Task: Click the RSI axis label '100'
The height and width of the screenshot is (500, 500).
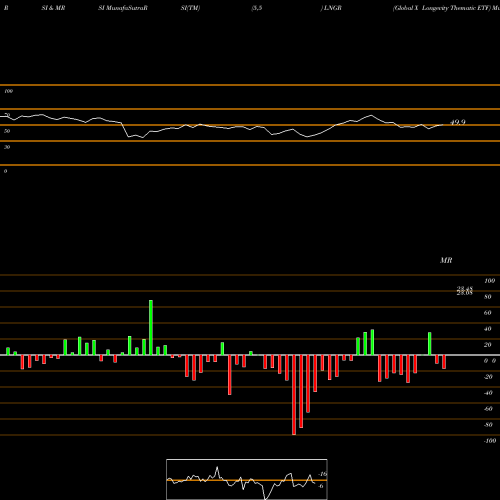Action: pos(9,91)
